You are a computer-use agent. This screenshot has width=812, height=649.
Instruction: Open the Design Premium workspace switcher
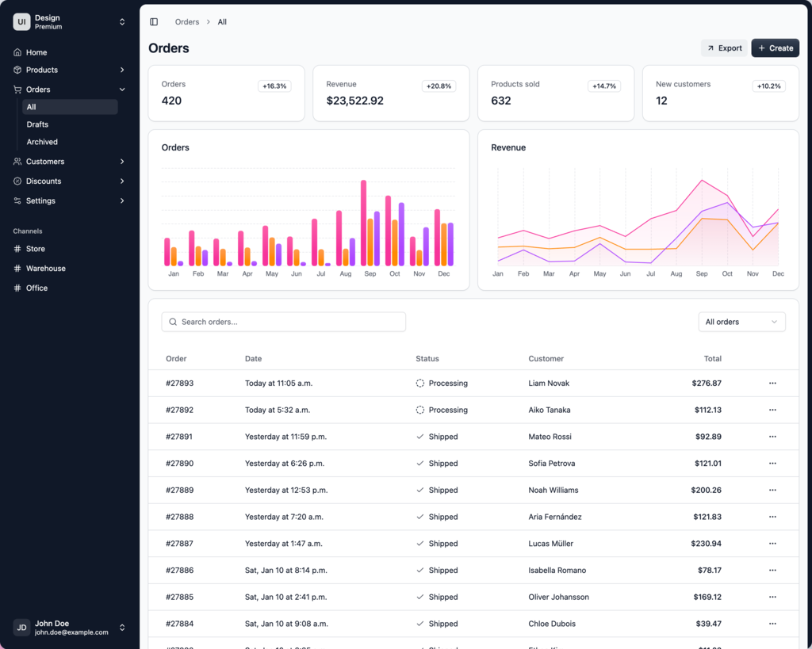[122, 22]
